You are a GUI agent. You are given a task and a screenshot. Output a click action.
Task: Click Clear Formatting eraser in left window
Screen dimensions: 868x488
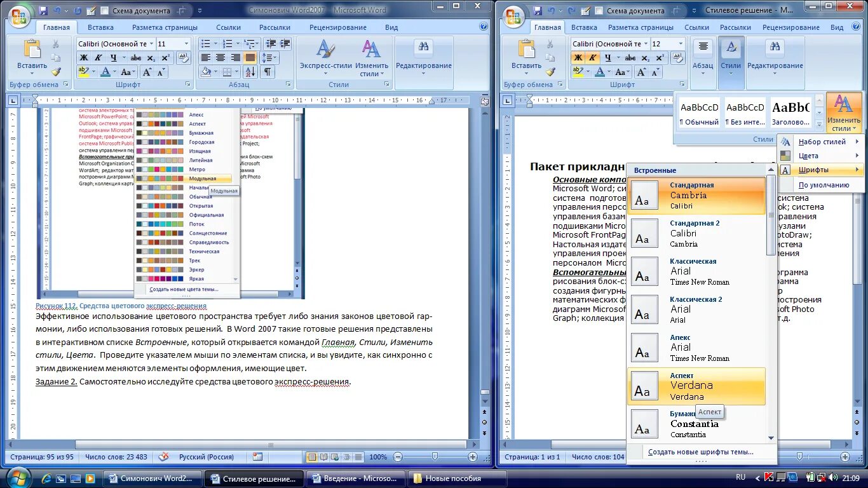tap(183, 58)
